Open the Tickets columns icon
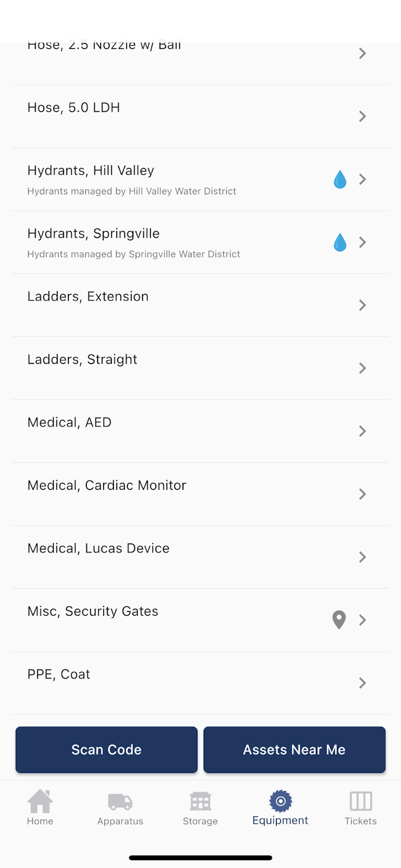401x868 pixels. point(361,801)
